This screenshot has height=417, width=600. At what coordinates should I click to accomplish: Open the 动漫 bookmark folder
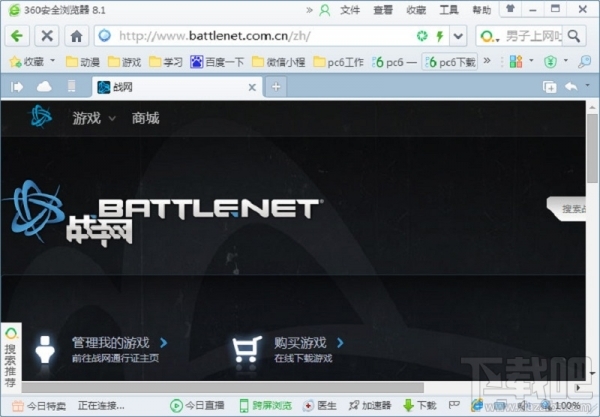83,62
